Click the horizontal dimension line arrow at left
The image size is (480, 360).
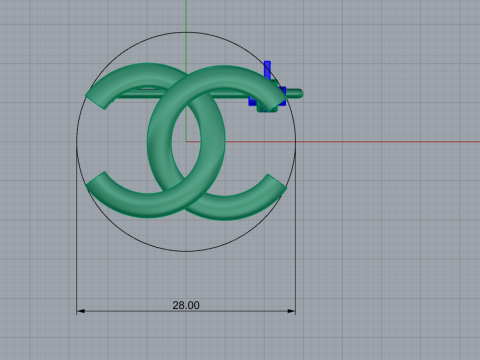(81, 311)
